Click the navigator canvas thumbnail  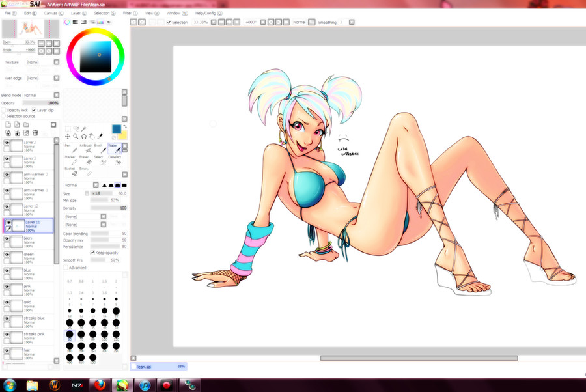[31, 29]
